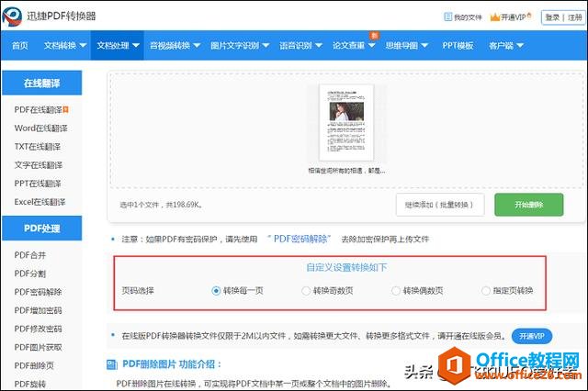Click the 页码选择 label
The width and height of the screenshot is (588, 391).
click(138, 291)
